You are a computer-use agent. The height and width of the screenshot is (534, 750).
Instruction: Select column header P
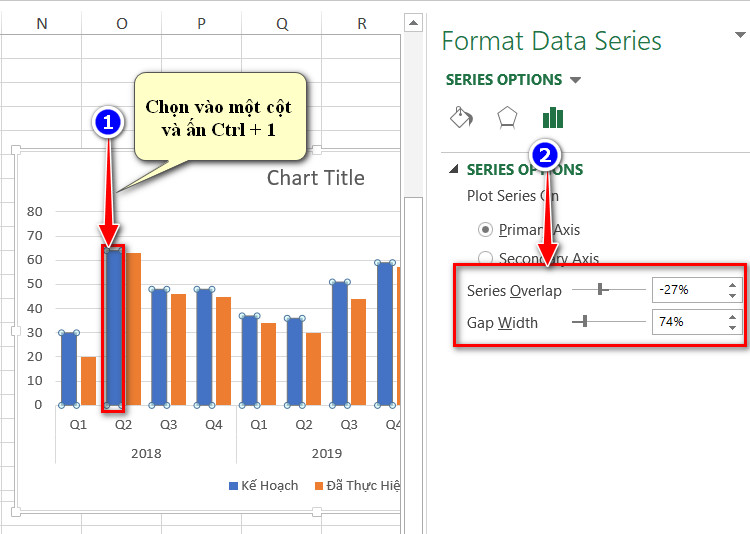pos(201,23)
